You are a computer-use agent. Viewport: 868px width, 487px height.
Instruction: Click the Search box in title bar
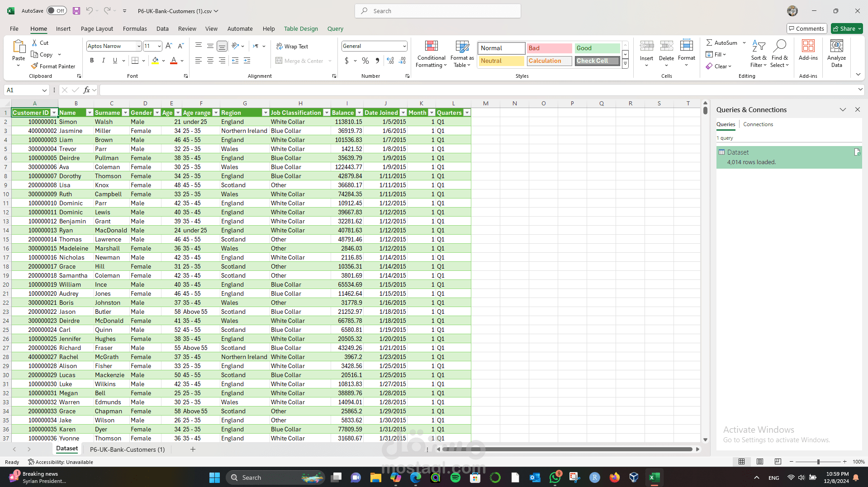click(x=437, y=11)
